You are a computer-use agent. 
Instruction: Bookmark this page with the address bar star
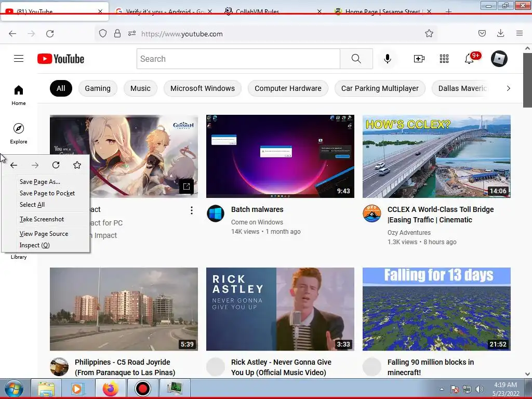[x=429, y=34]
